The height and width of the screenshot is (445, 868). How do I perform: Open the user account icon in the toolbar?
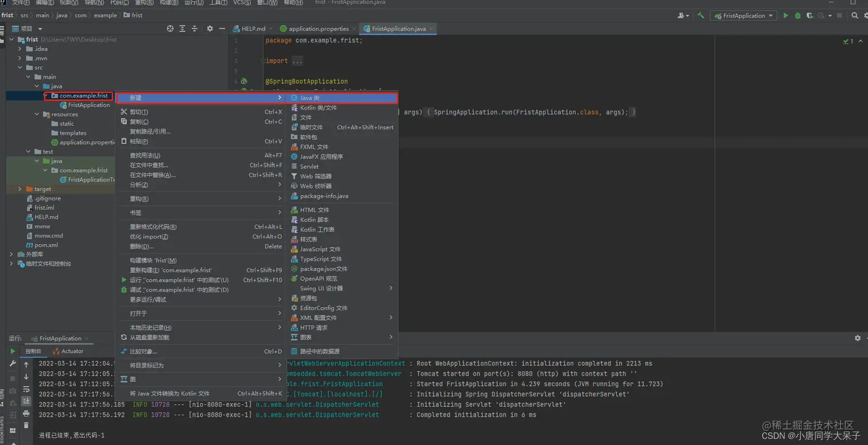tap(683, 15)
